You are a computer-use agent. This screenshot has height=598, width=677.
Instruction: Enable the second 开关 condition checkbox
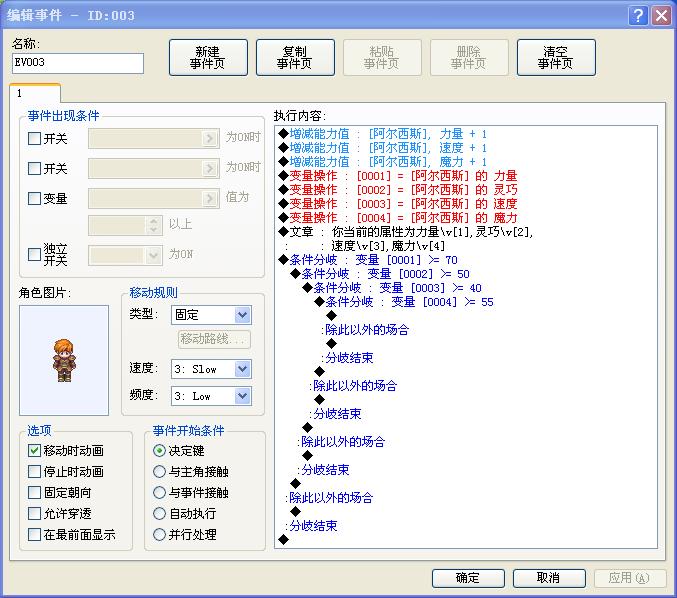(x=34, y=168)
